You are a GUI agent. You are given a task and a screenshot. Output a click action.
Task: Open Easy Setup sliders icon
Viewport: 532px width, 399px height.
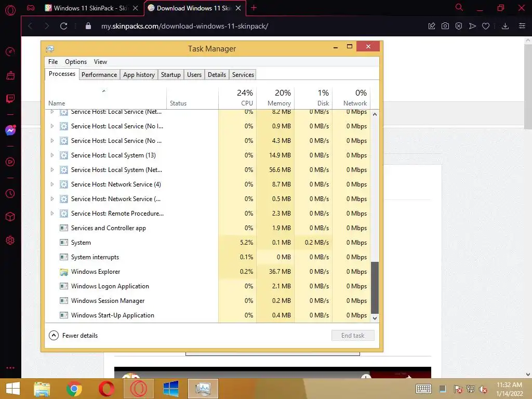pos(522,26)
